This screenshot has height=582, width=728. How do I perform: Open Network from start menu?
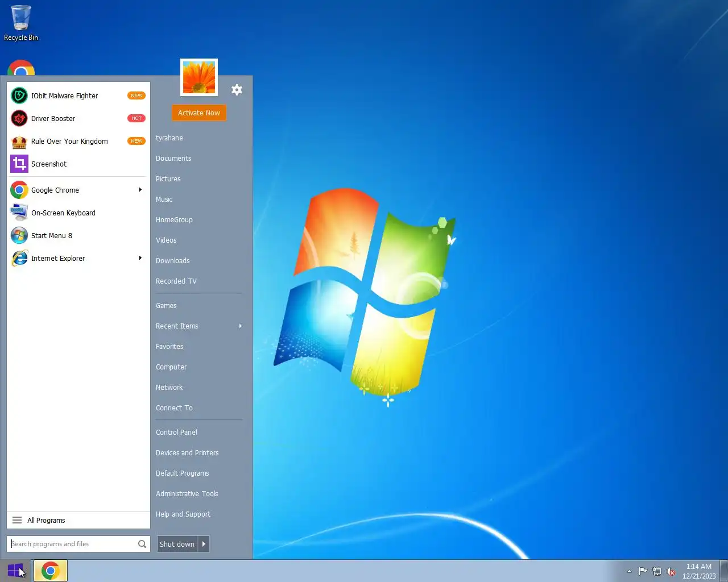169,388
